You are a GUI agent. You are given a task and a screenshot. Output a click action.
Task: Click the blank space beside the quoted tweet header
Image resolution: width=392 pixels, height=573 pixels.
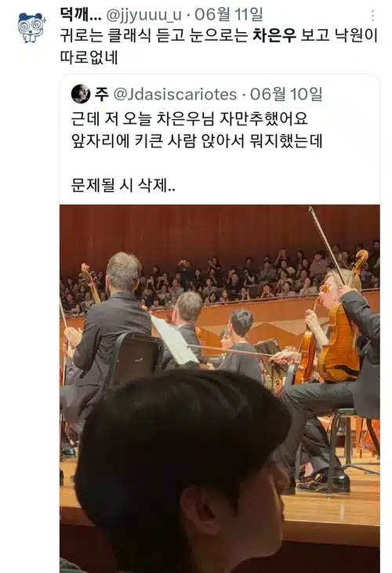point(350,94)
